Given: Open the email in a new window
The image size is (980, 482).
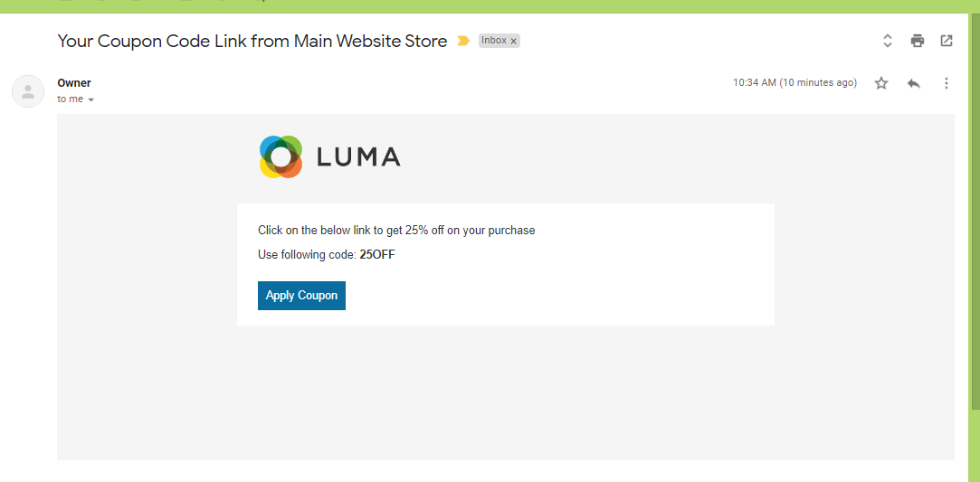Looking at the screenshot, I should (x=947, y=42).
